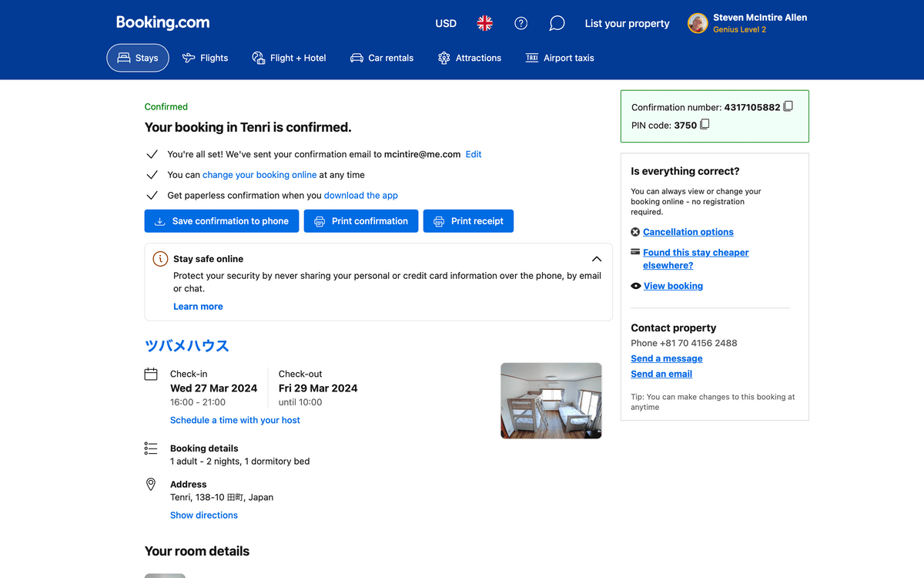Open Show directions link

point(204,516)
